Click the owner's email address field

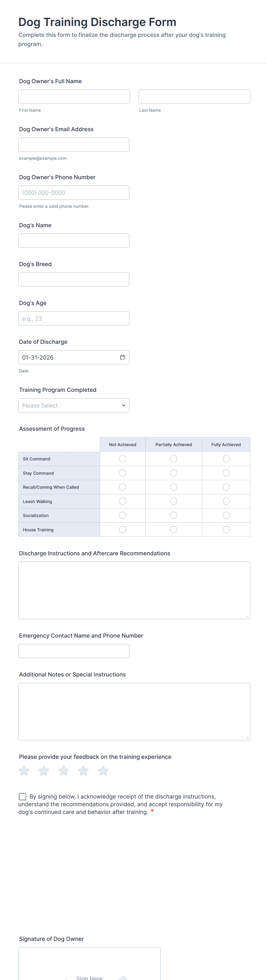74,145
